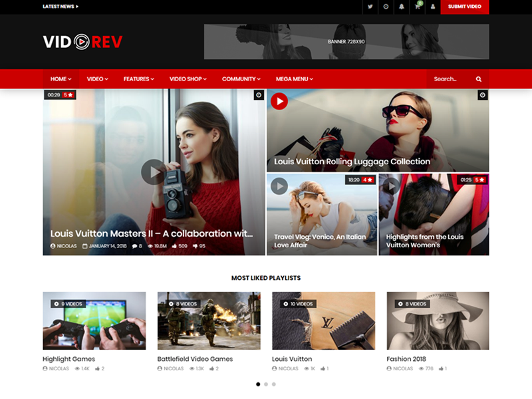532x399 pixels.
Task: Open the shopping cart icon
Action: [418, 6]
